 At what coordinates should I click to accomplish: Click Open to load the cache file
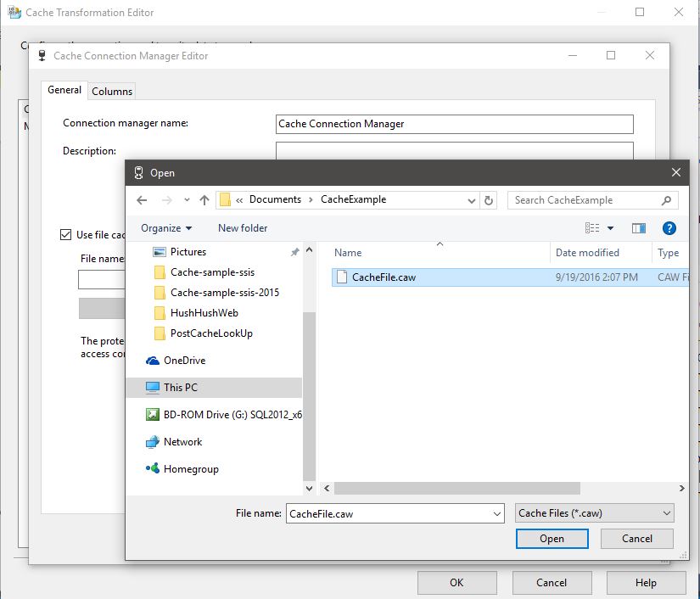pyautogui.click(x=552, y=539)
